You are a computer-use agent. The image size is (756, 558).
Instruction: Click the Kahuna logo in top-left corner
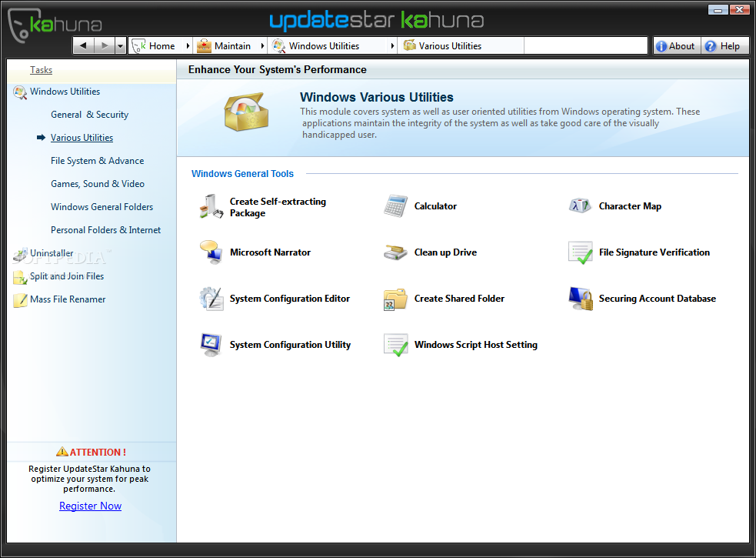55,25
